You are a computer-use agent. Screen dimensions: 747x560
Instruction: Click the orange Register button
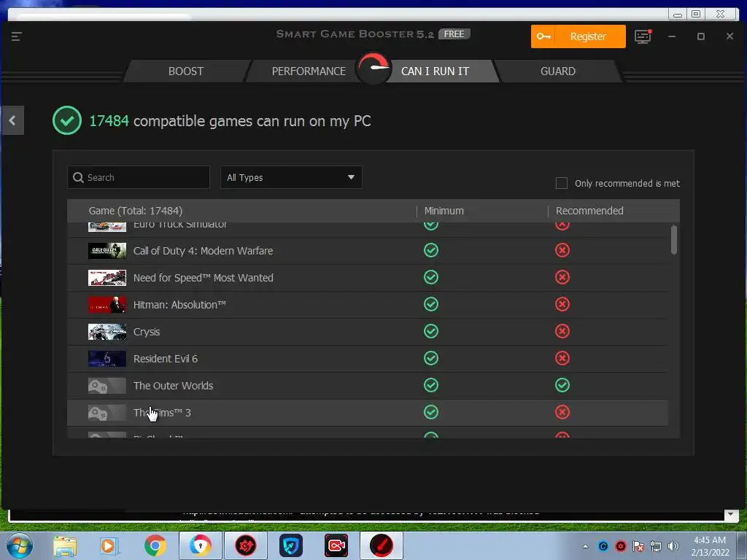coord(578,36)
